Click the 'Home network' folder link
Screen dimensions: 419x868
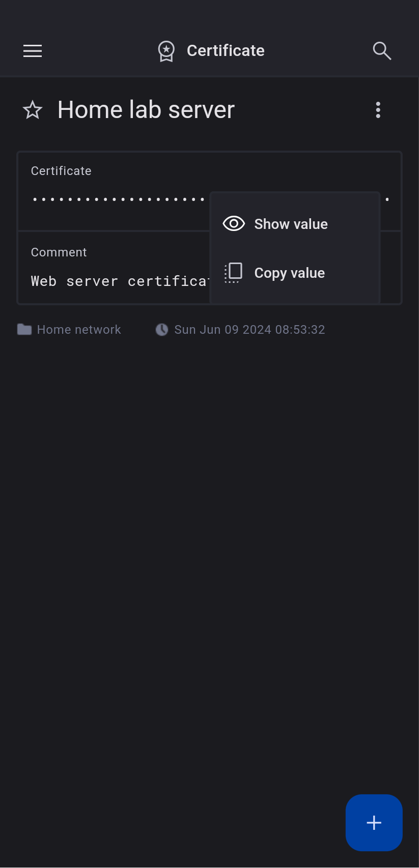click(x=79, y=330)
